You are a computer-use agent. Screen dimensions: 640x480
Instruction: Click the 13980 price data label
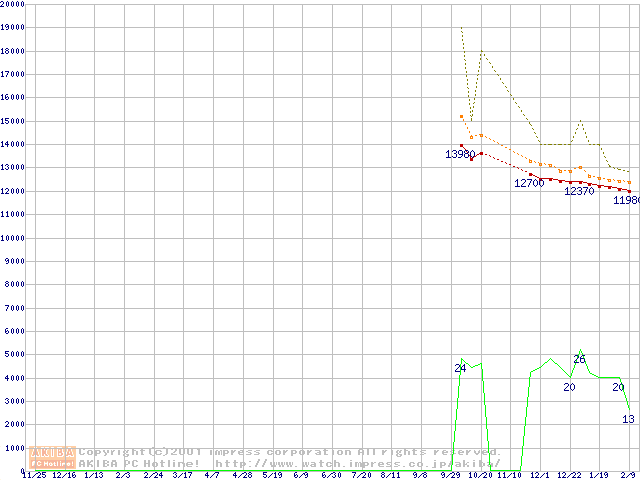tap(460, 154)
